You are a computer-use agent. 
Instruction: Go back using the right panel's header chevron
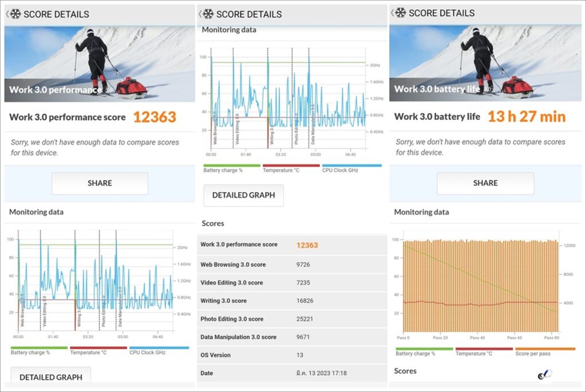point(393,13)
